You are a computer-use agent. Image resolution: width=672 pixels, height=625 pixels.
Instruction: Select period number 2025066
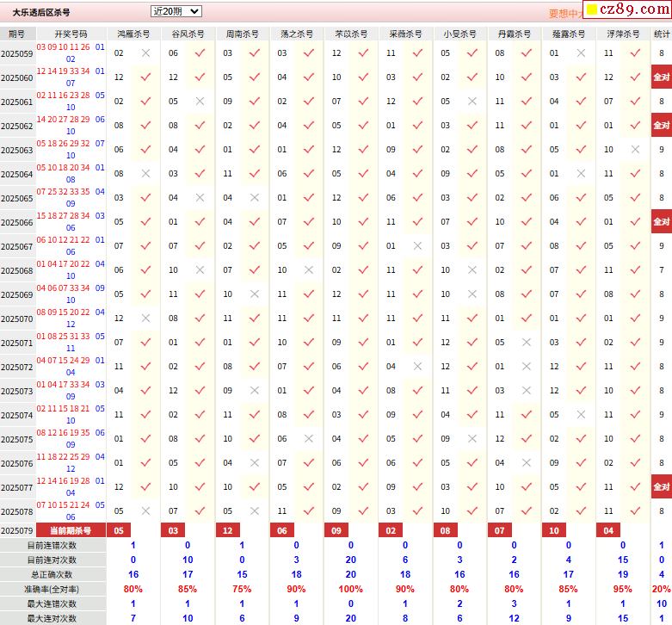pyautogui.click(x=16, y=222)
